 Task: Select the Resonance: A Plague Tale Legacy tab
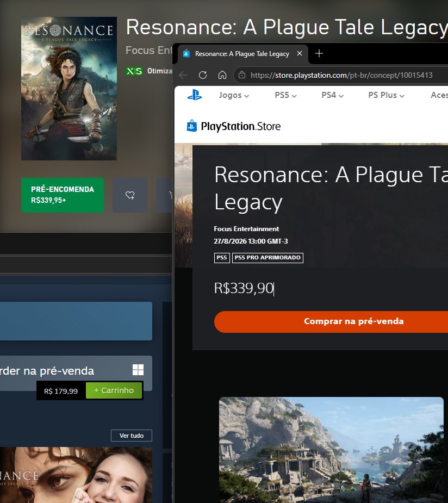(242, 54)
